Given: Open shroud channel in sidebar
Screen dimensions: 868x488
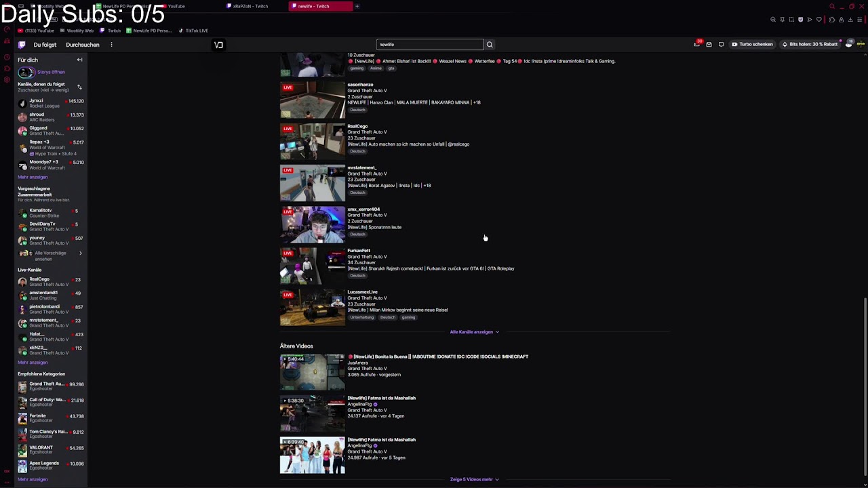Looking at the screenshot, I should pyautogui.click(x=52, y=117).
